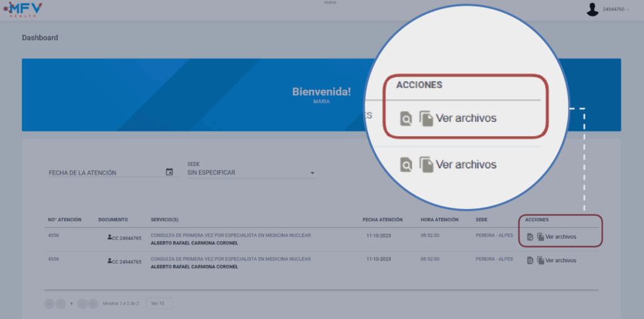Select page 1 in the paginator
Screen dimensions: 644x319
coord(71,303)
